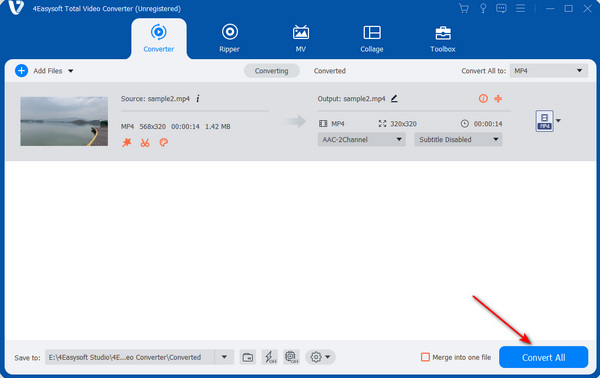Image resolution: width=600 pixels, height=378 pixels.
Task: Click the source info icon next to sample2.mp4
Action: tap(198, 99)
